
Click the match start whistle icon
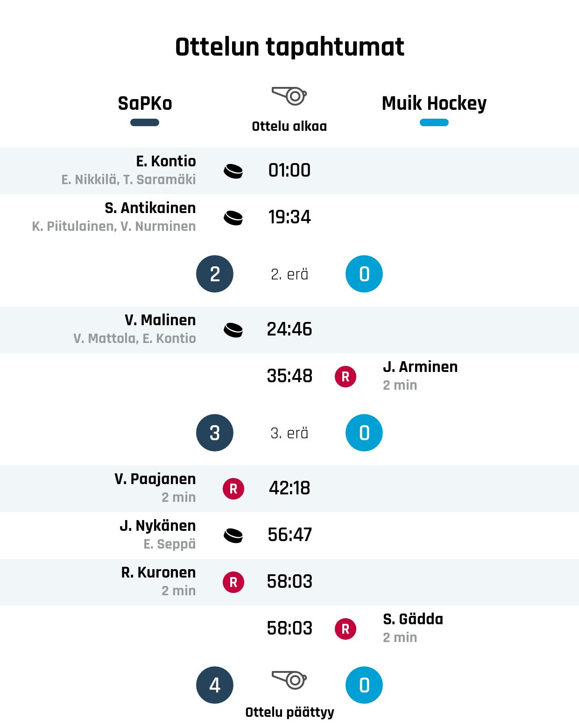289,96
